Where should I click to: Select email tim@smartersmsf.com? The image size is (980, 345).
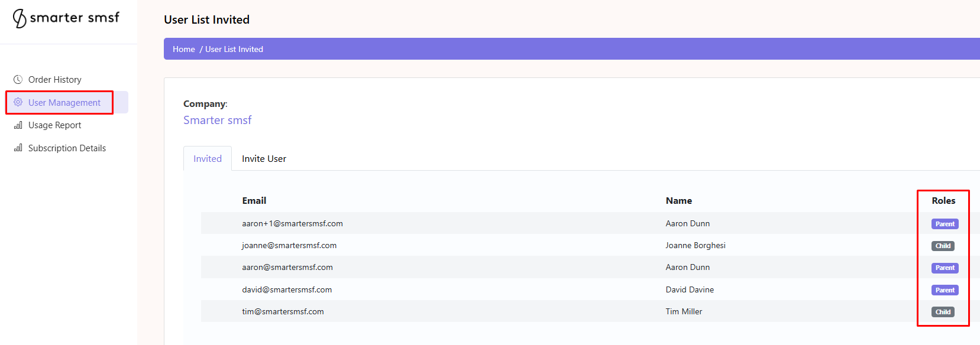283,311
